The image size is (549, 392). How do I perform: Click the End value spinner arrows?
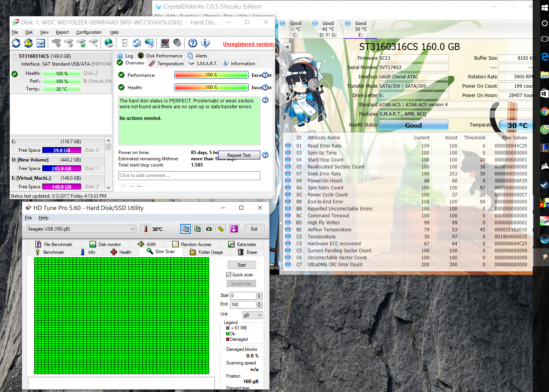pos(259,304)
